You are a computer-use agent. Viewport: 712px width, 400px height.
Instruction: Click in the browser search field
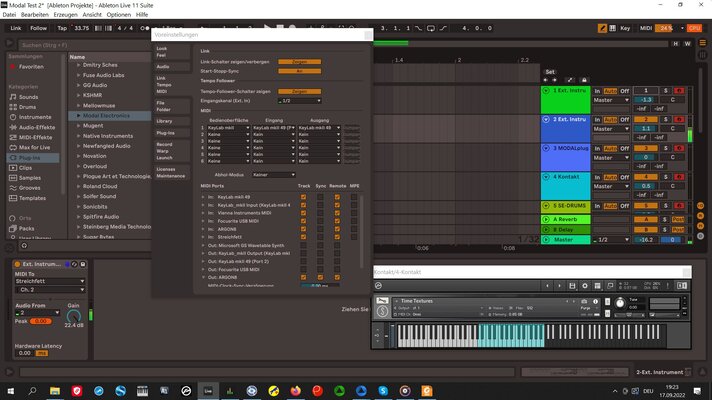point(82,45)
